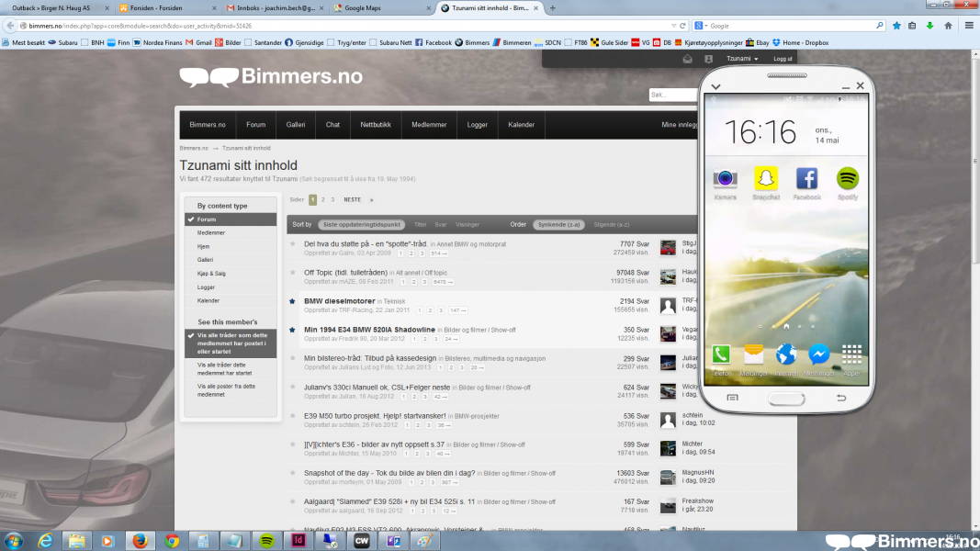980x551 pixels.
Task: Open the 'Home - Dropbox' bookmark
Action: pos(800,42)
